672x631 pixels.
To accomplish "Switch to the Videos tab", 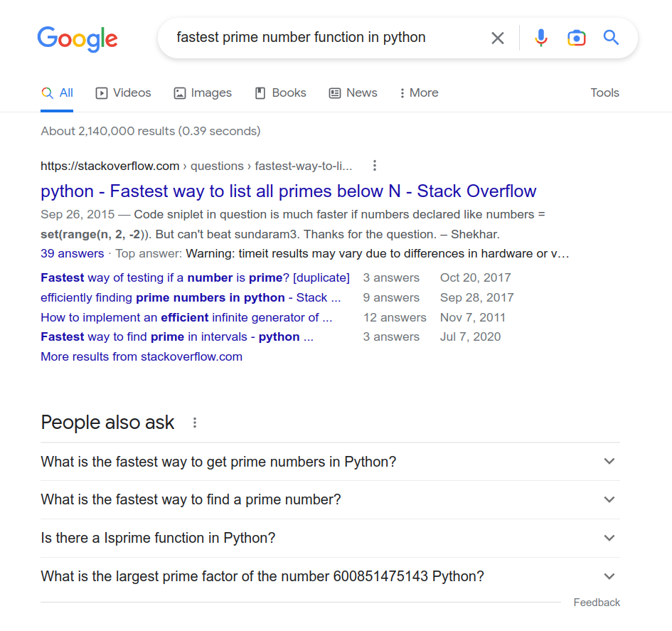I will [124, 92].
